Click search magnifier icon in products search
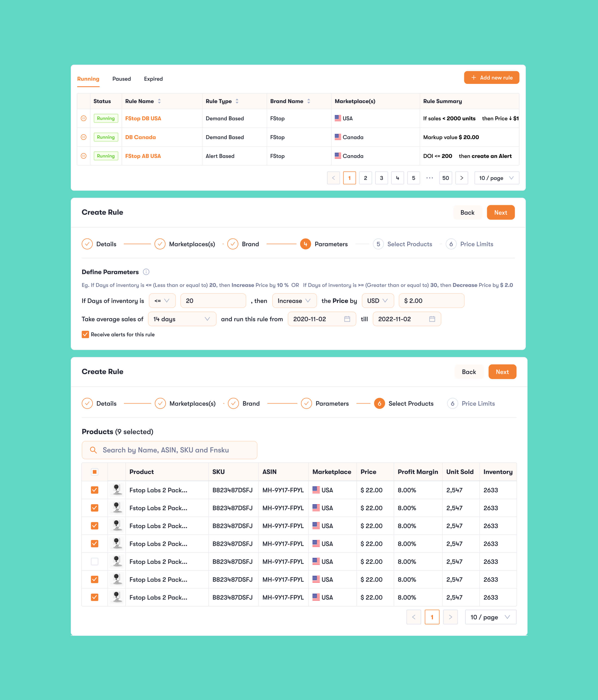Screen dimensions: 598x700 click(x=93, y=450)
